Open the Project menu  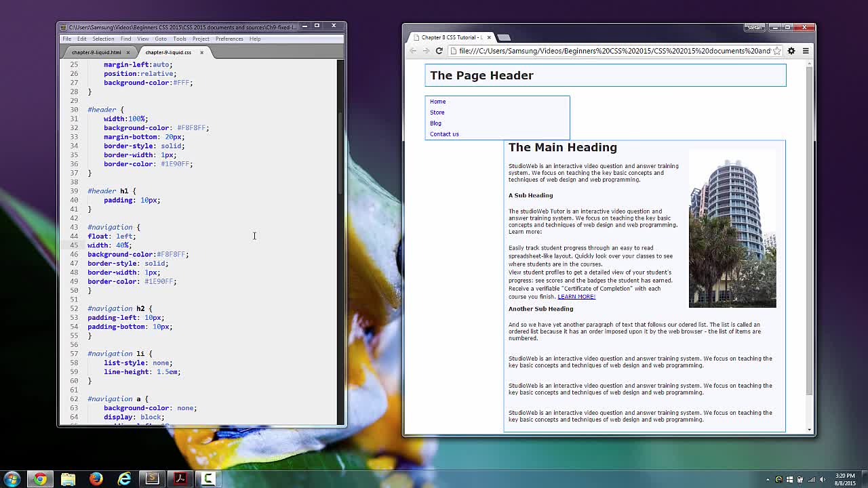pos(201,39)
